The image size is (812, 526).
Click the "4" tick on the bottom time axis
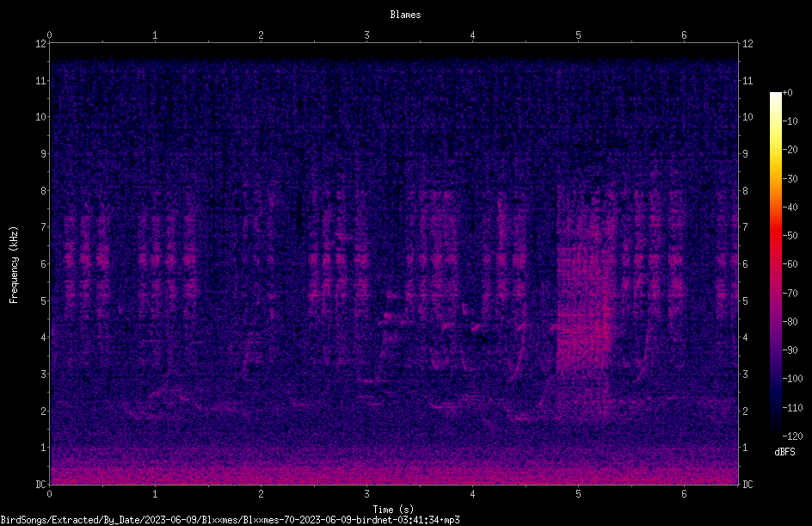coord(472,494)
